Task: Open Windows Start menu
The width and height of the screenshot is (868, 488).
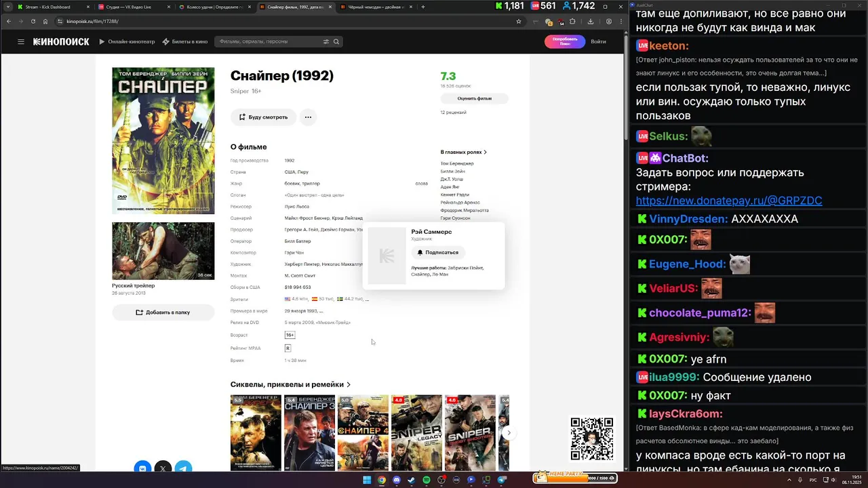Action: [x=367, y=480]
